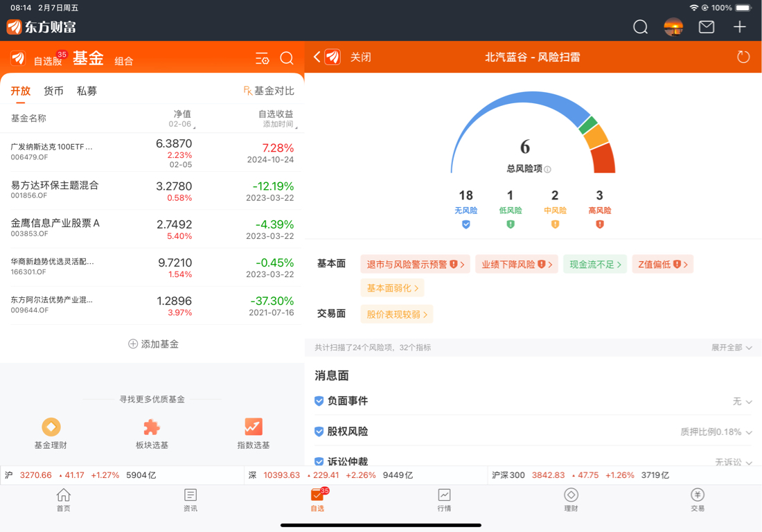This screenshot has height=532, width=762.
Task: Open the user avatar profile picture
Action: 673,27
